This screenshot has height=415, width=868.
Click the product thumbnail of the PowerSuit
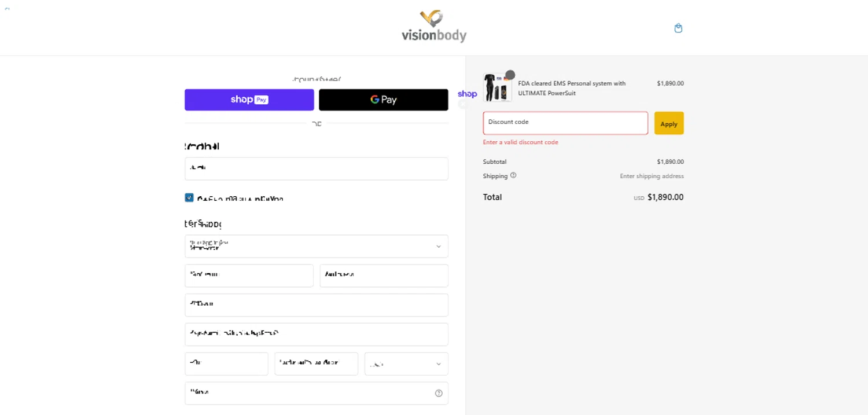[x=498, y=87]
